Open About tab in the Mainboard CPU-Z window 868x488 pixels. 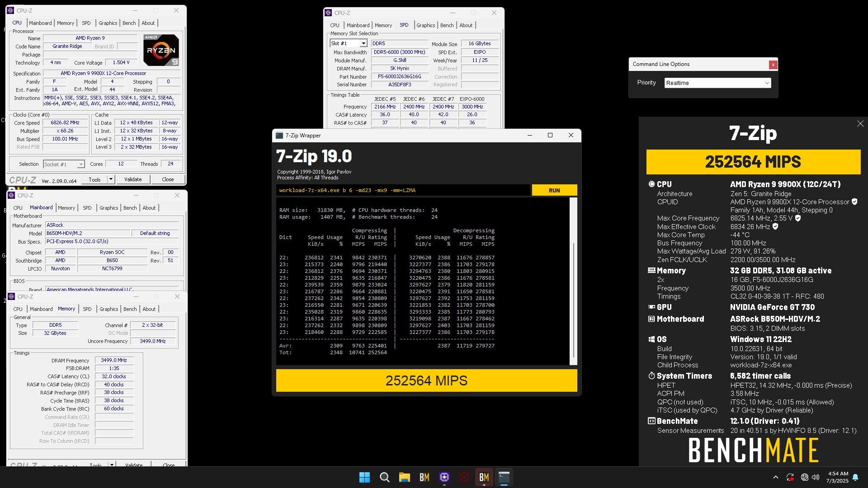point(149,208)
